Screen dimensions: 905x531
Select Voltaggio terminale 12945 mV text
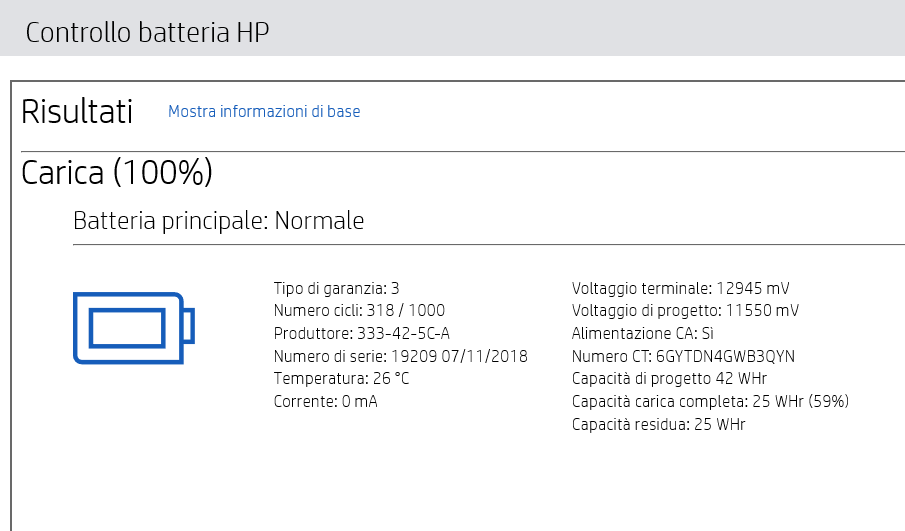point(680,288)
